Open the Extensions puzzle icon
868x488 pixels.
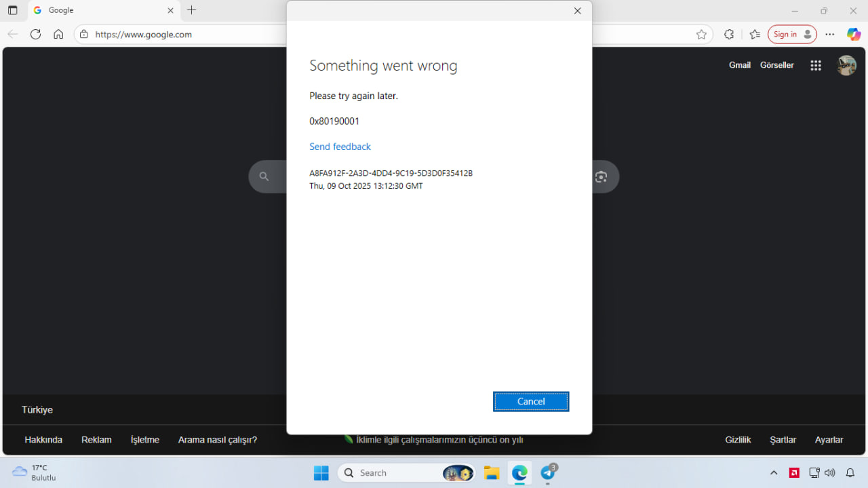(x=729, y=34)
